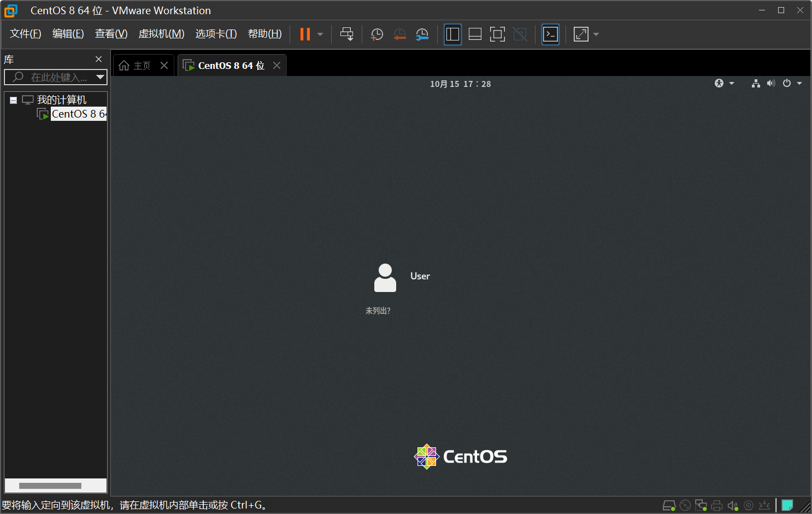This screenshot has width=812, height=514.
Task: Click the cyan message log note icon
Action: click(787, 505)
